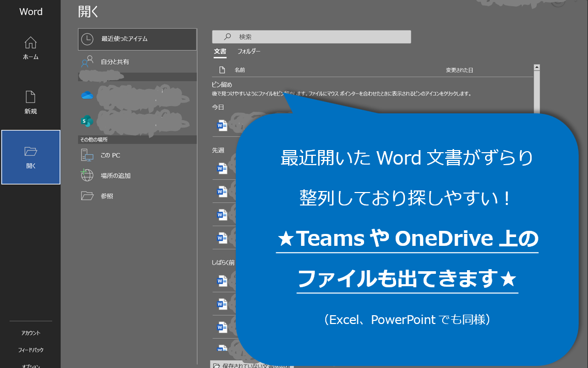Open first Word document under しばらく前
This screenshot has width=588, height=368.
pos(222,281)
